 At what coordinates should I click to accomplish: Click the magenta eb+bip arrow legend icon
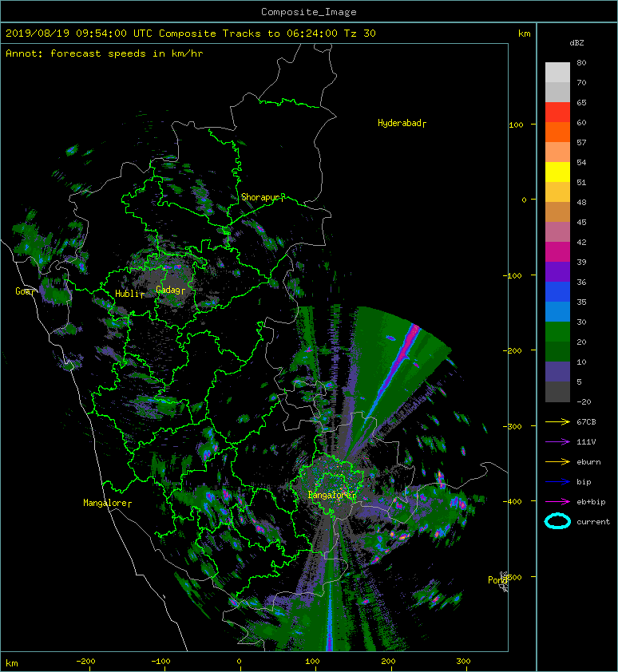[557, 502]
